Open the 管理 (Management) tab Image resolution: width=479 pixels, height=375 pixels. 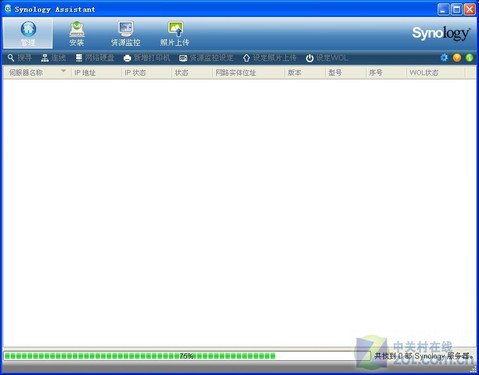click(28, 33)
